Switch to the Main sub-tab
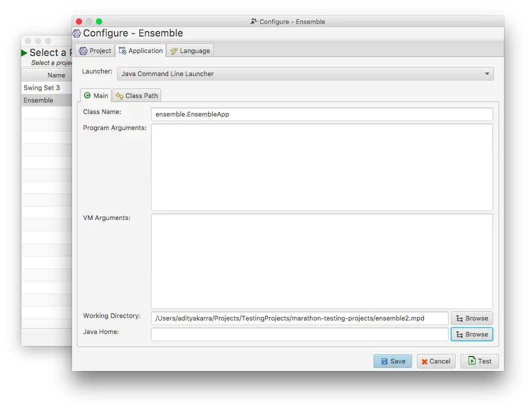The height and width of the screenshot is (411, 532). (x=95, y=95)
